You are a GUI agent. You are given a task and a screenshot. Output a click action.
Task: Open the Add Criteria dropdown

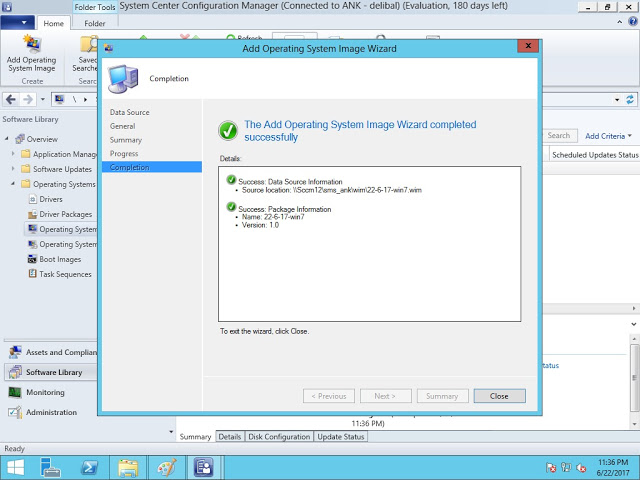[607, 136]
